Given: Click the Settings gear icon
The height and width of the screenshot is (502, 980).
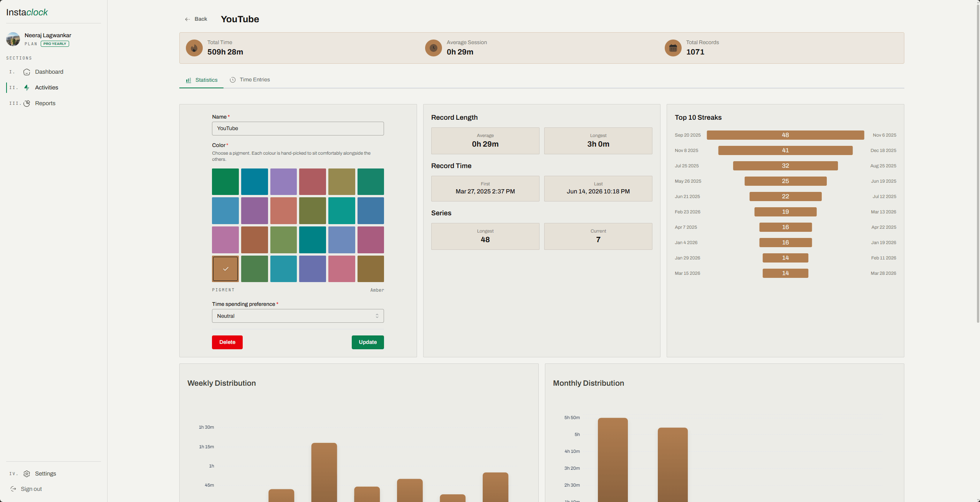Looking at the screenshot, I should (26, 474).
